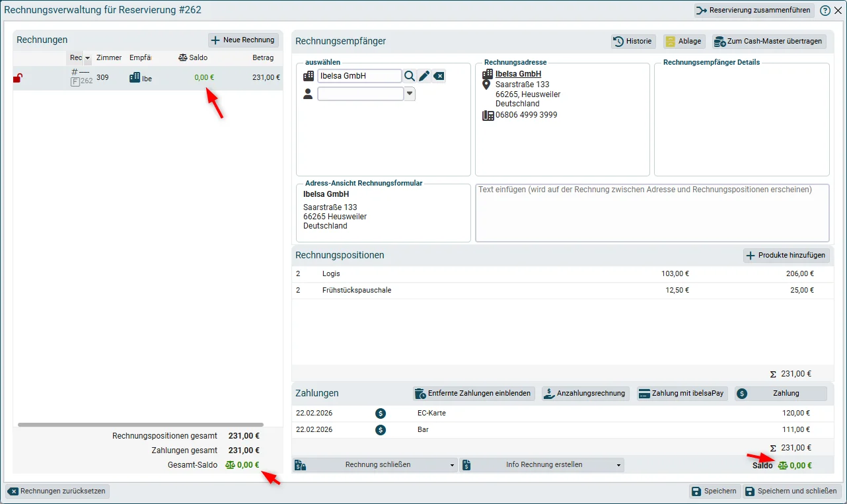
Task: Clear the selected company with the backspace icon
Action: [x=439, y=76]
